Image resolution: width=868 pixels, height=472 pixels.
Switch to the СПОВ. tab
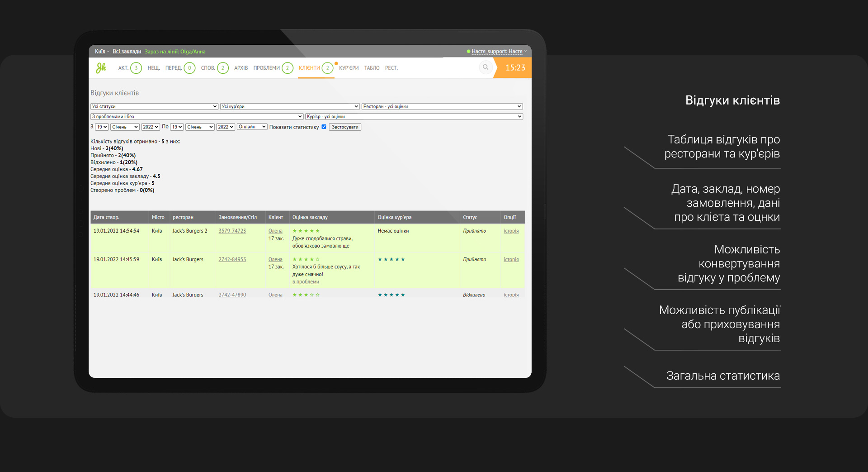pyautogui.click(x=208, y=68)
